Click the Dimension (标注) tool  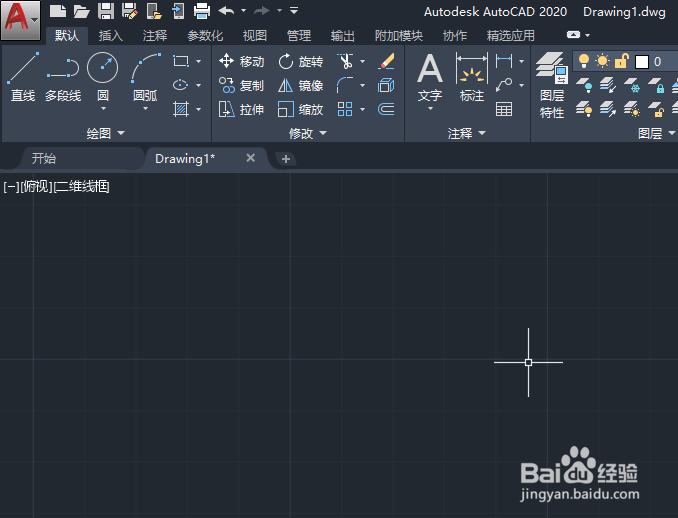pos(472,78)
